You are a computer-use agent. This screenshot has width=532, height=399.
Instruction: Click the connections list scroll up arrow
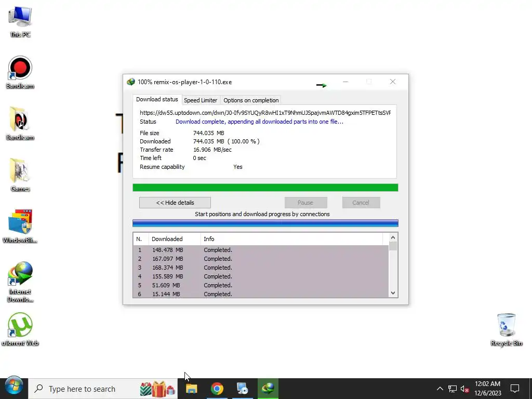pyautogui.click(x=393, y=237)
